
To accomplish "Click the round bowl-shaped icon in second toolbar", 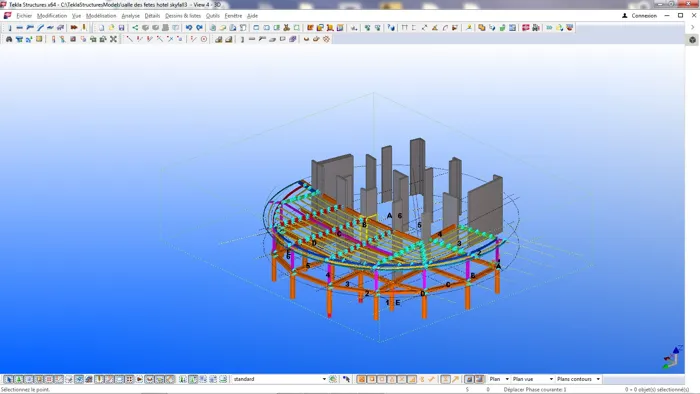I will [306, 39].
